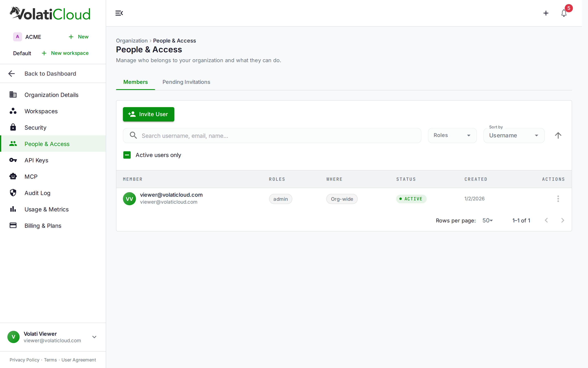This screenshot has height=368, width=588.
Task: Click the ACTIVE status badge
Action: 411,199
